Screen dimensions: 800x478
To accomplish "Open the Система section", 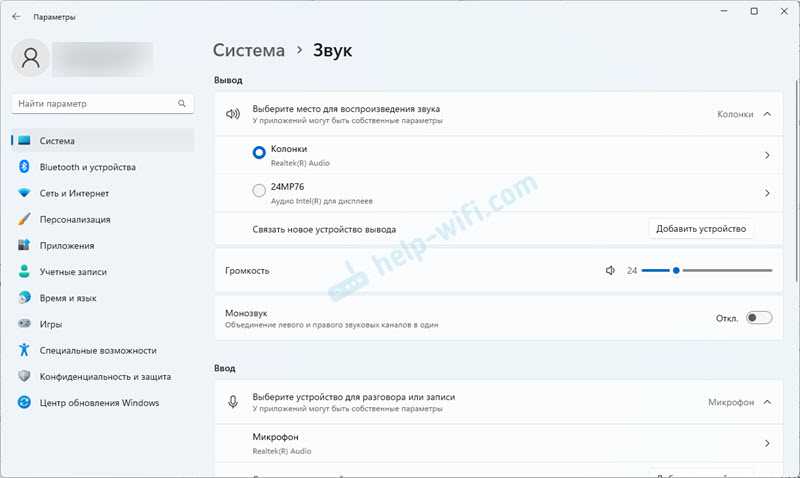I will (x=103, y=140).
